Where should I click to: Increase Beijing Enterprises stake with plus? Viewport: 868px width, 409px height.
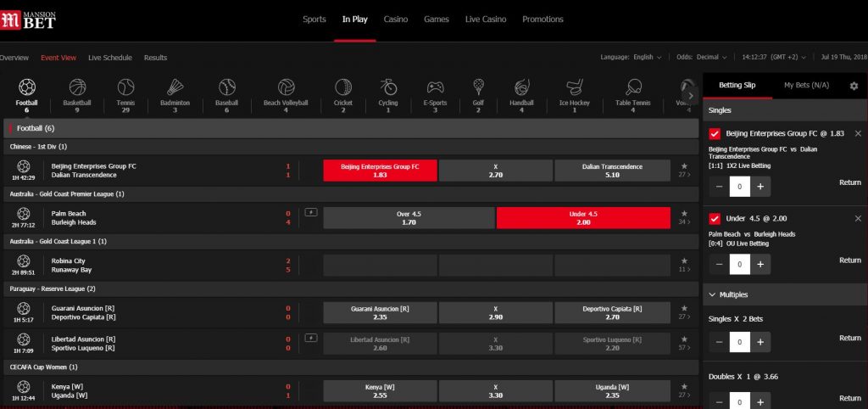[760, 187]
